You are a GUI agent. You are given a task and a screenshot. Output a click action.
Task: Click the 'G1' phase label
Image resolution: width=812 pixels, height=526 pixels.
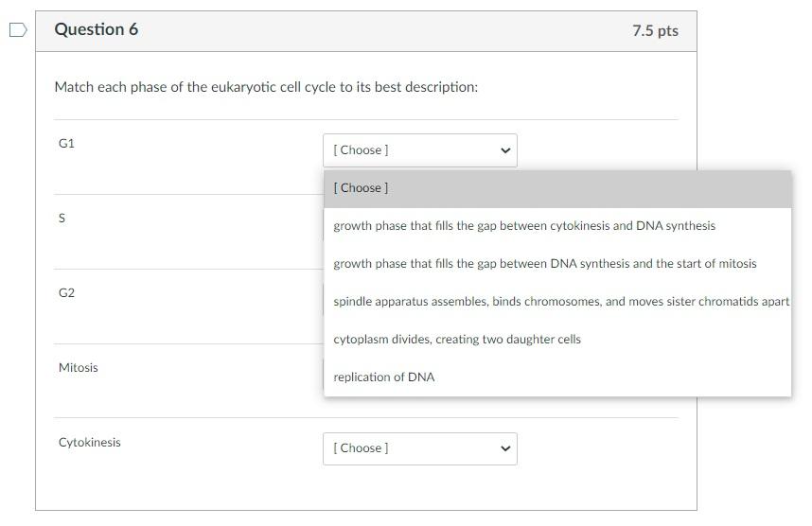coord(66,144)
